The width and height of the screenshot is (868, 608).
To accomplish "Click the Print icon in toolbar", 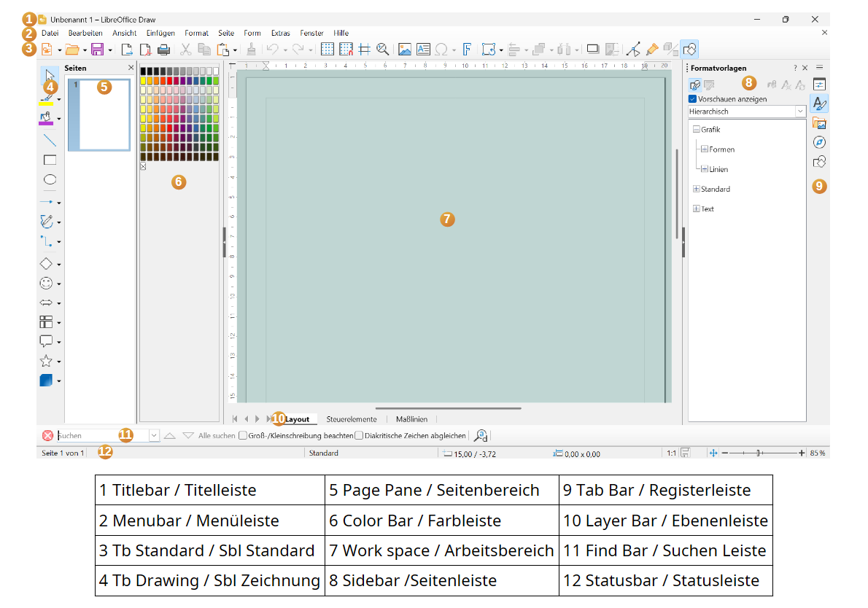I will pos(164,50).
